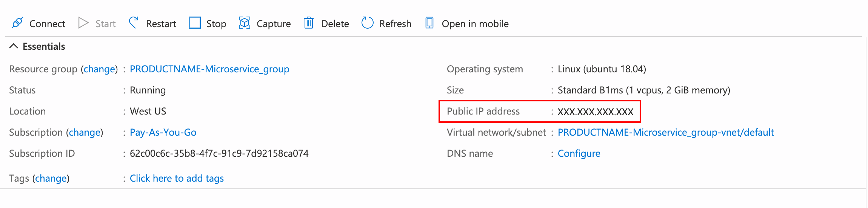This screenshot has height=208, width=868.
Task: Click the Open in mobile phone icon
Action: click(x=429, y=23)
